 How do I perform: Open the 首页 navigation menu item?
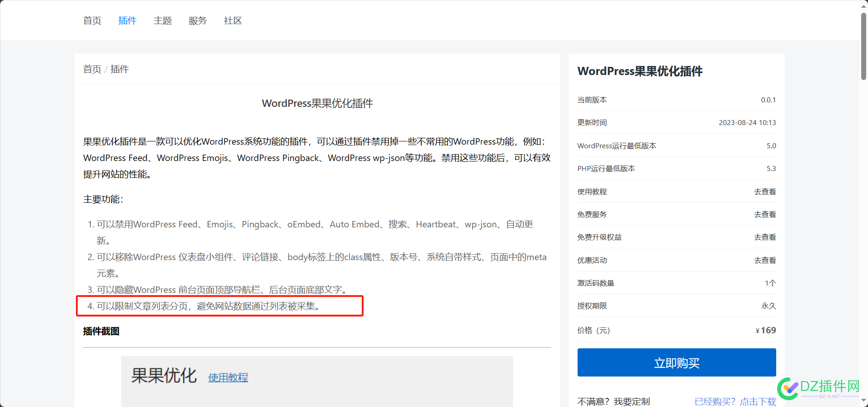coord(92,20)
